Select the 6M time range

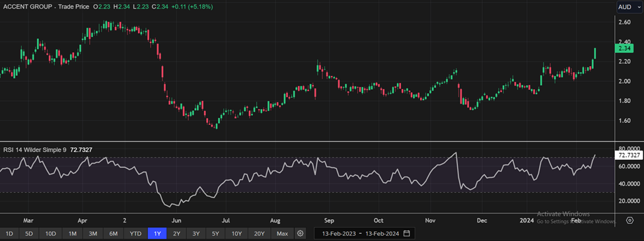114,234
